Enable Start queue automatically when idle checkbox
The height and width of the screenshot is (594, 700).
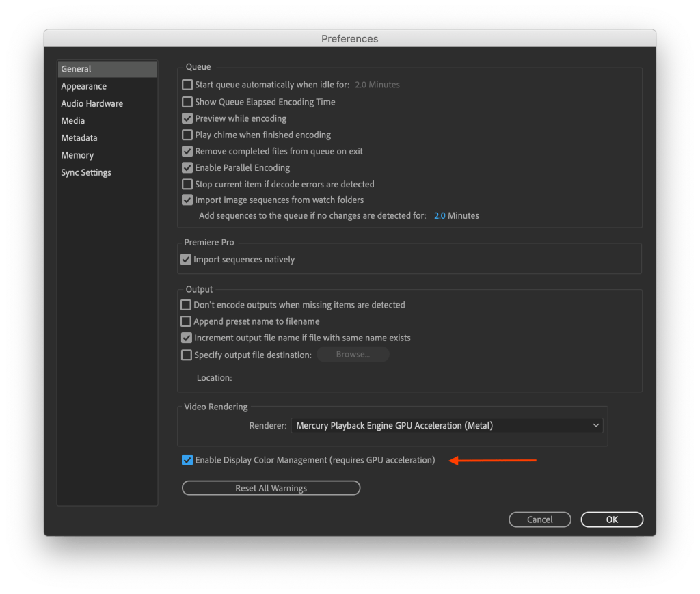point(187,85)
